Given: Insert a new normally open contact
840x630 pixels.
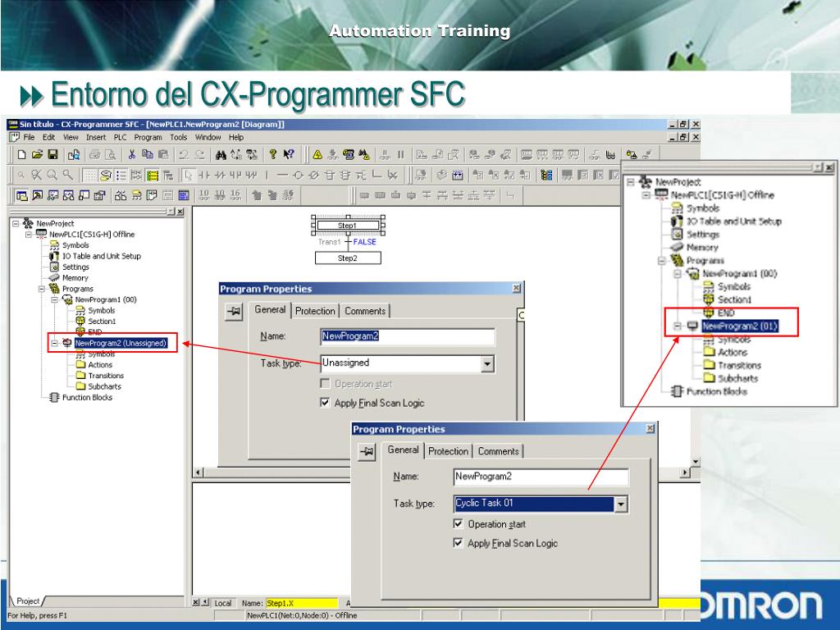Looking at the screenshot, I should tap(204, 175).
